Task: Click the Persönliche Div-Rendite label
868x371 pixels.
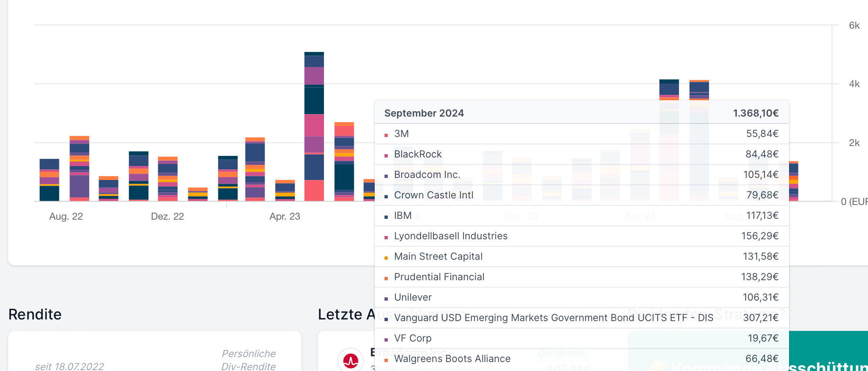Action: (x=248, y=360)
